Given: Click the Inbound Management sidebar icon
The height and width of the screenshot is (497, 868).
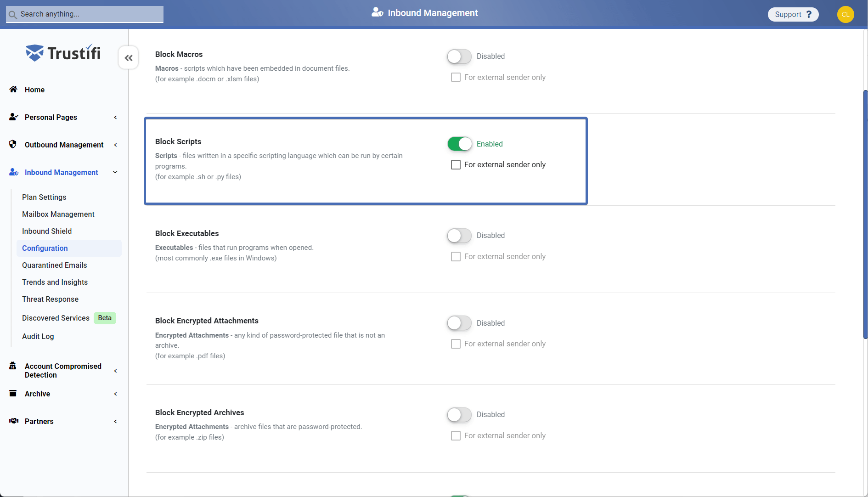Looking at the screenshot, I should click(x=14, y=172).
